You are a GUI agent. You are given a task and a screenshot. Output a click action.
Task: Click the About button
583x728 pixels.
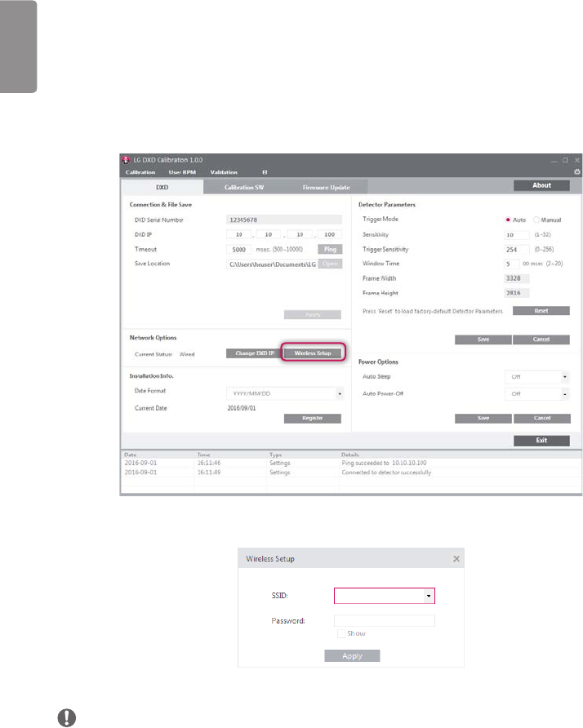point(541,185)
